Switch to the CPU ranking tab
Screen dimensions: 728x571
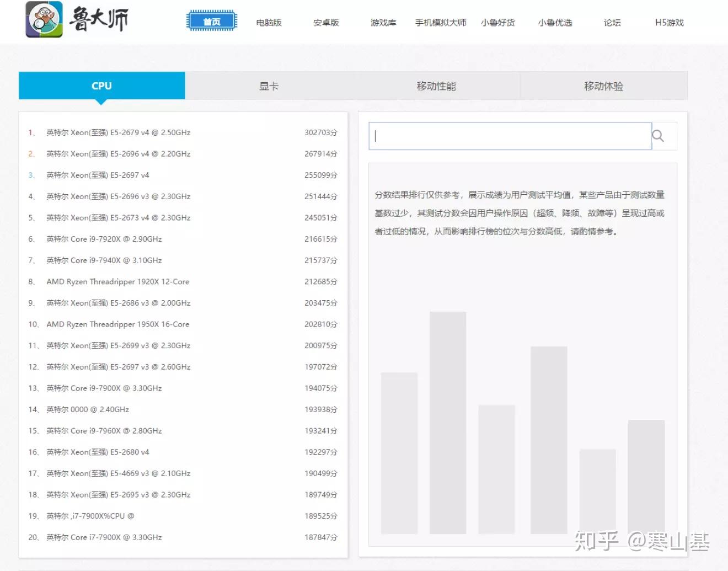click(102, 86)
